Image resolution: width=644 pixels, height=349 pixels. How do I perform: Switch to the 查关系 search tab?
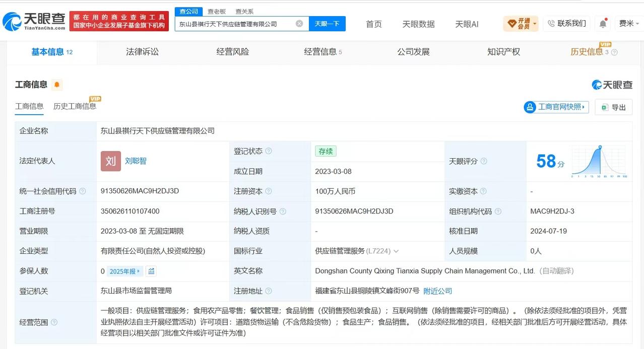[x=244, y=11]
